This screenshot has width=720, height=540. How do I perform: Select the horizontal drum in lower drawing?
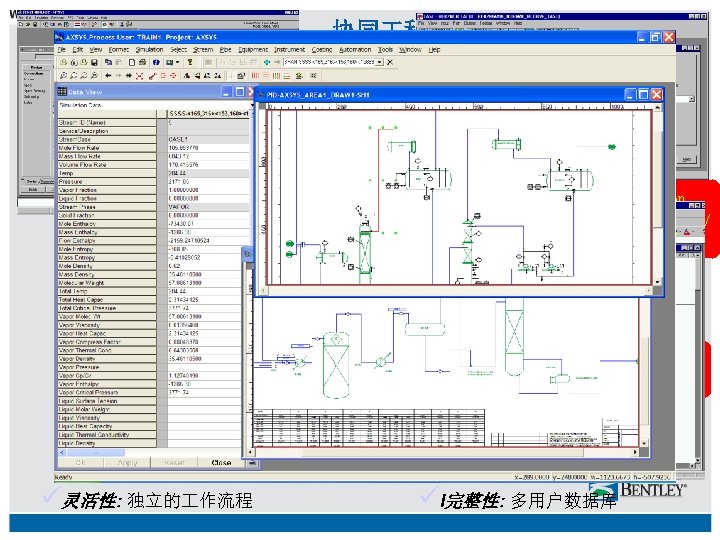(425, 329)
